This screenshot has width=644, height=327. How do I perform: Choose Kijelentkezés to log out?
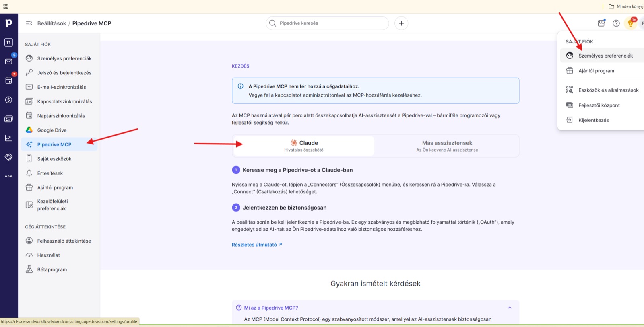[602, 120]
